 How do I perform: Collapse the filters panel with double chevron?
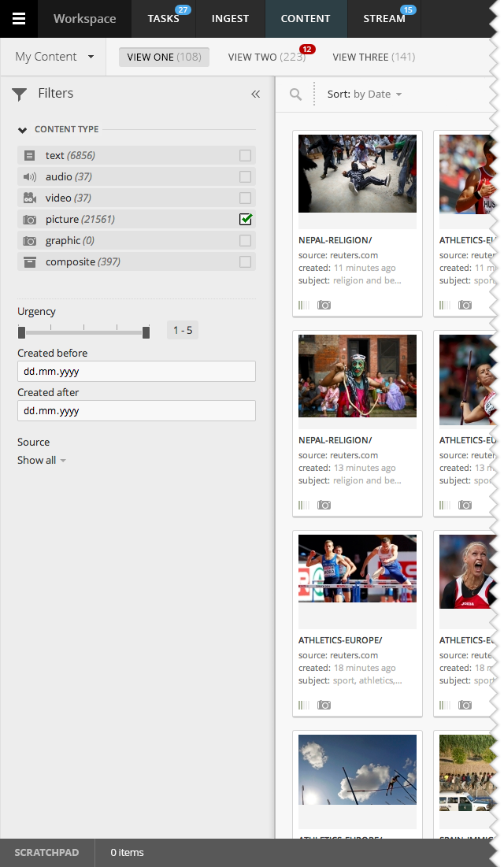(255, 94)
